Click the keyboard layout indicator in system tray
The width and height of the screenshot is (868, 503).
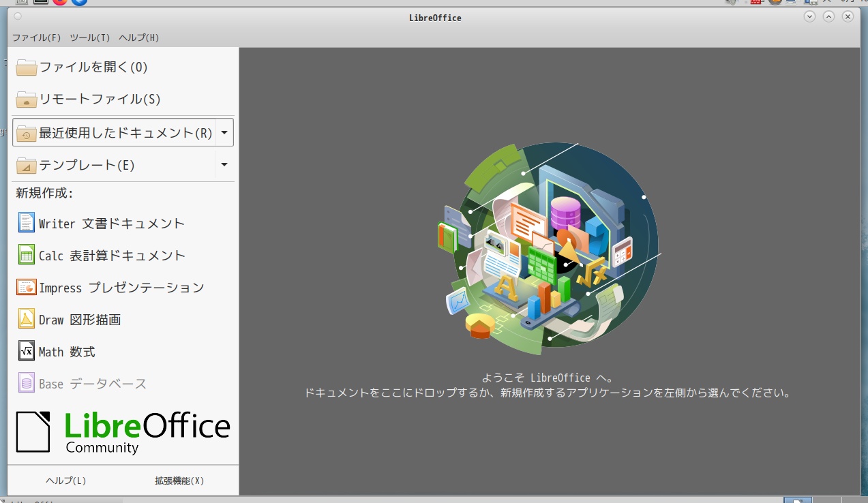[x=756, y=3]
